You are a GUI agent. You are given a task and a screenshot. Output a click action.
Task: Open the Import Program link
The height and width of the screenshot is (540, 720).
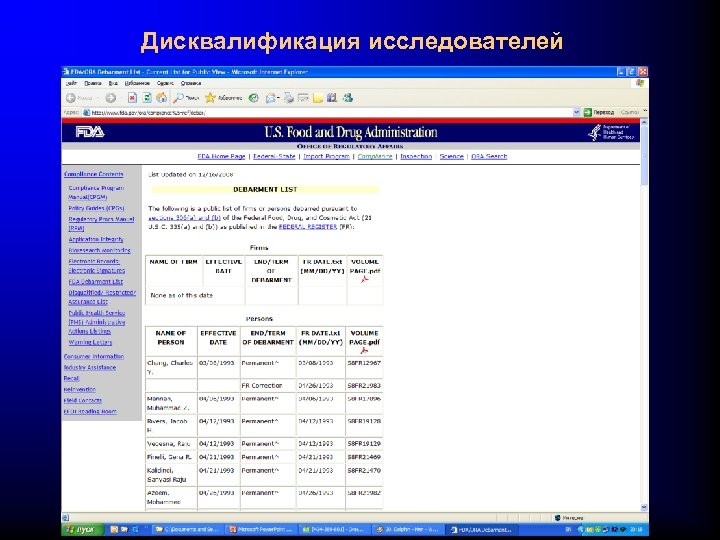(326, 157)
